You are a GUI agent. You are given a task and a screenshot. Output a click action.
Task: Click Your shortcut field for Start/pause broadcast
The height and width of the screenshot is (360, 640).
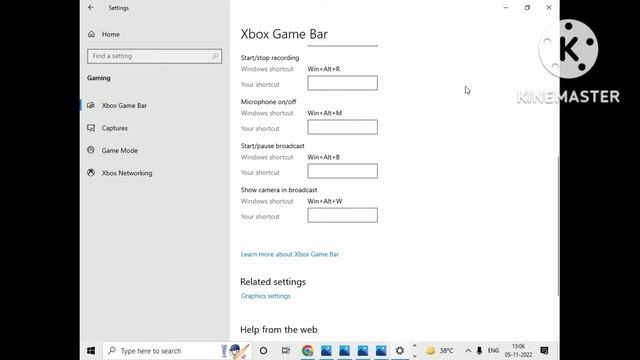pyautogui.click(x=342, y=171)
